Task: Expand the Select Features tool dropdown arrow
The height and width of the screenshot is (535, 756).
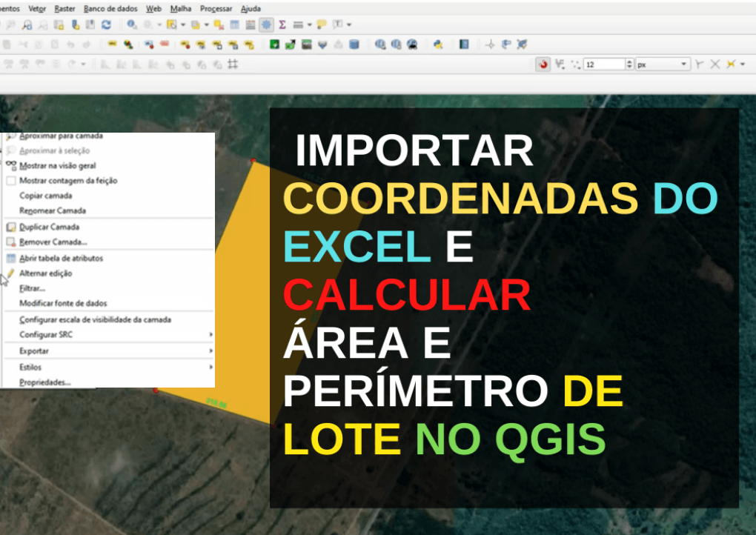Action: (183, 24)
